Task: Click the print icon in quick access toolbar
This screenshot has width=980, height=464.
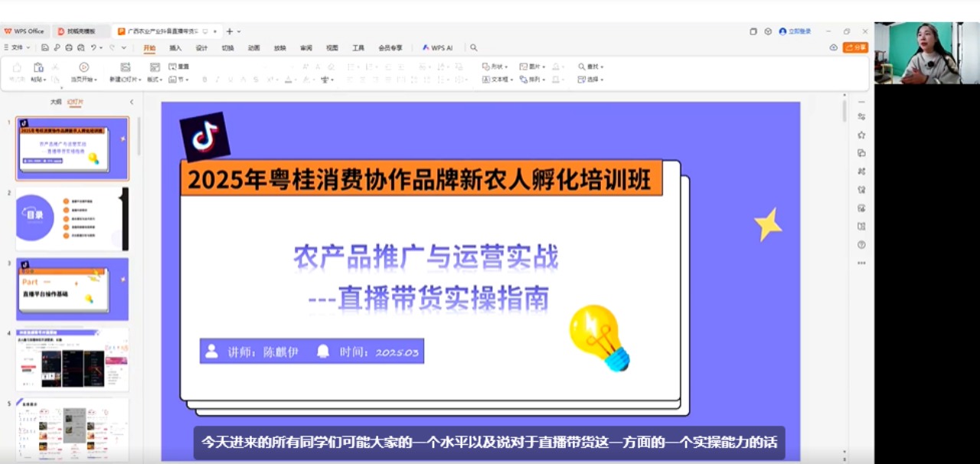Action: point(70,47)
